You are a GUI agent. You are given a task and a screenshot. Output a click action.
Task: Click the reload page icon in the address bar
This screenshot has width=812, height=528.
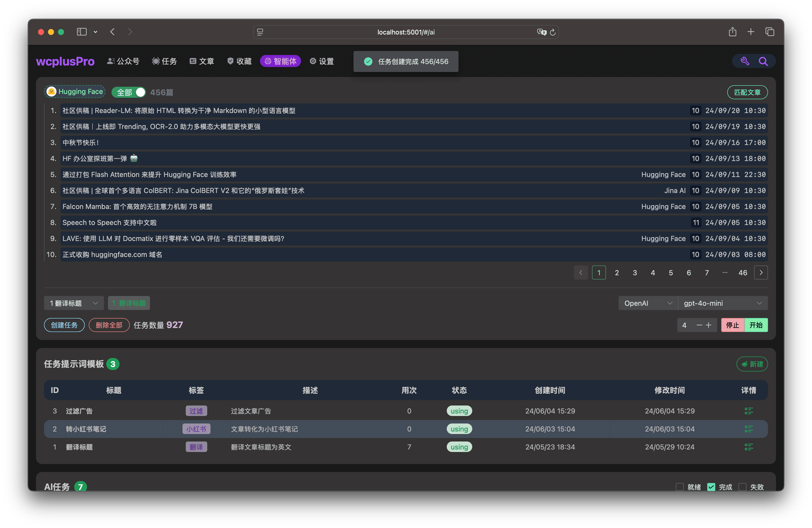coord(553,32)
